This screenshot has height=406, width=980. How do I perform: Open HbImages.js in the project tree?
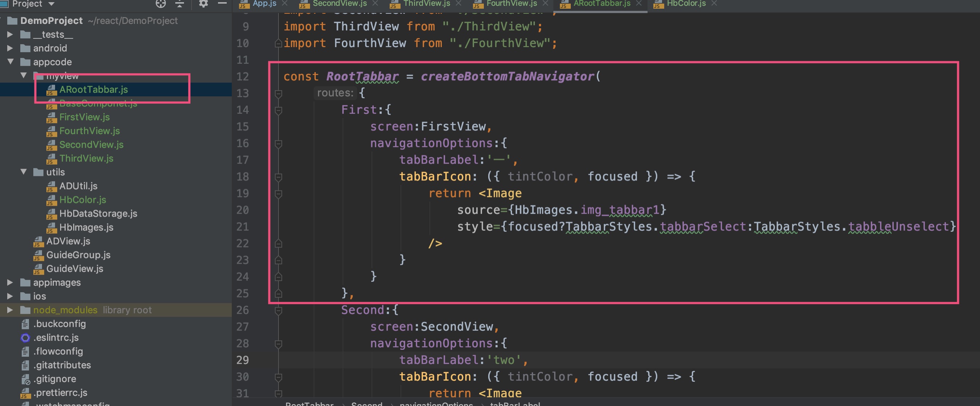point(86,227)
